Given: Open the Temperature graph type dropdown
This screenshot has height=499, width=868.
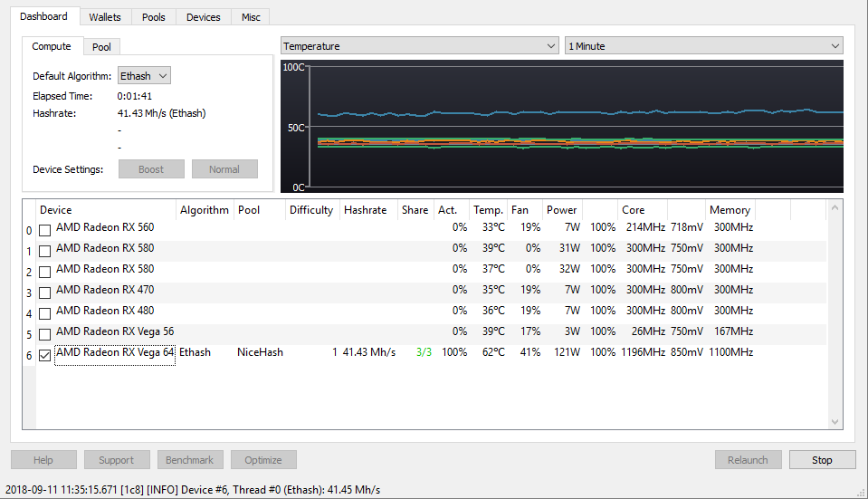Looking at the screenshot, I should 419,46.
